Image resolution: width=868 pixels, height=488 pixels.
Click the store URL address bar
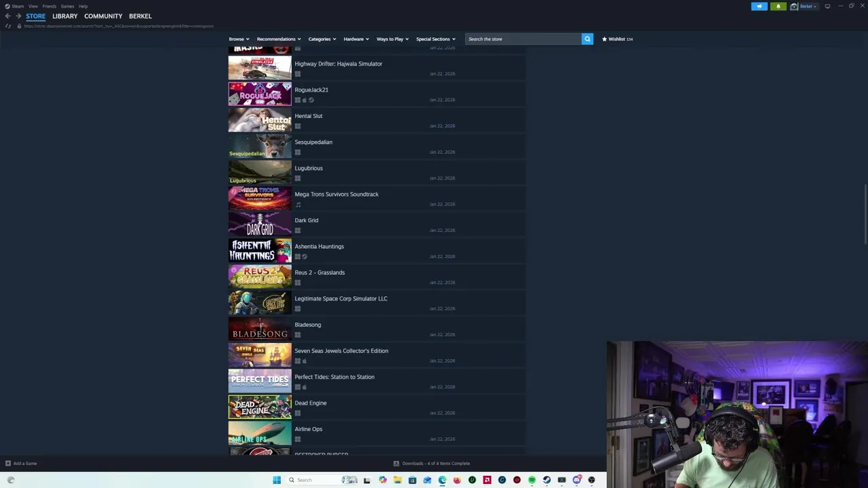click(x=119, y=26)
